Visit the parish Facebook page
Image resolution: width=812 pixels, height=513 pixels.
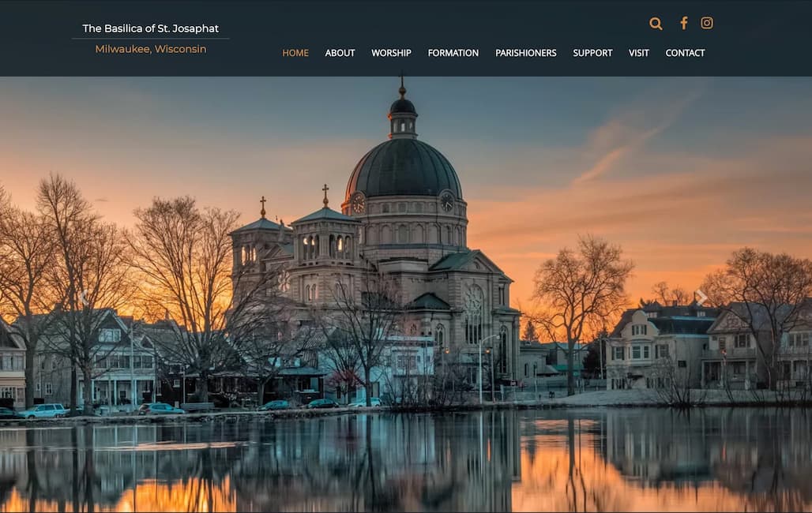point(683,23)
